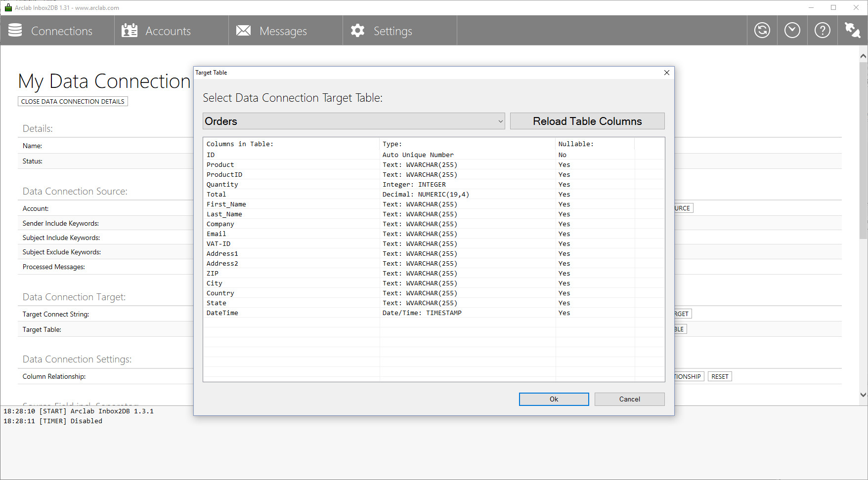Click the Target Connect String label
This screenshot has width=868, height=480.
point(56,314)
